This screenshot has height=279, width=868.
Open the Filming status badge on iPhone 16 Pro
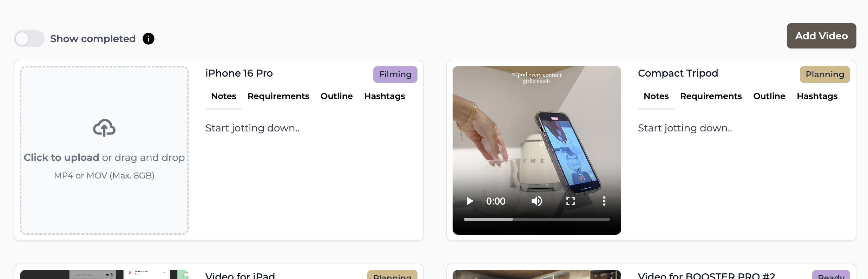pyautogui.click(x=395, y=74)
